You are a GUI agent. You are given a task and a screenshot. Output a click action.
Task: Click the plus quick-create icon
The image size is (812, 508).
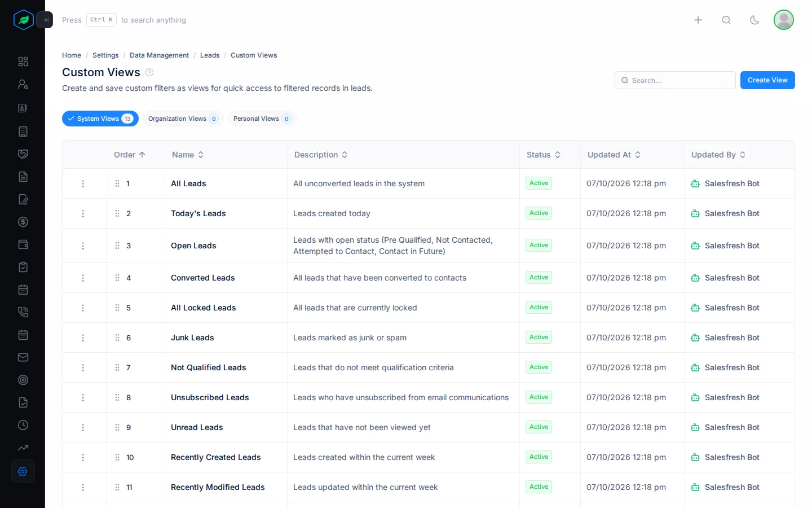(698, 20)
